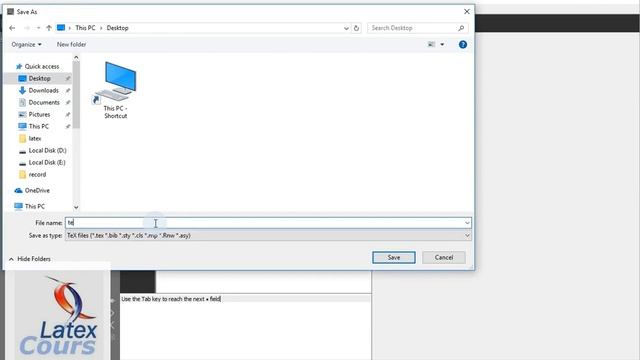
Task: Click navigation pane scroll up arrow
Action: (x=76, y=58)
